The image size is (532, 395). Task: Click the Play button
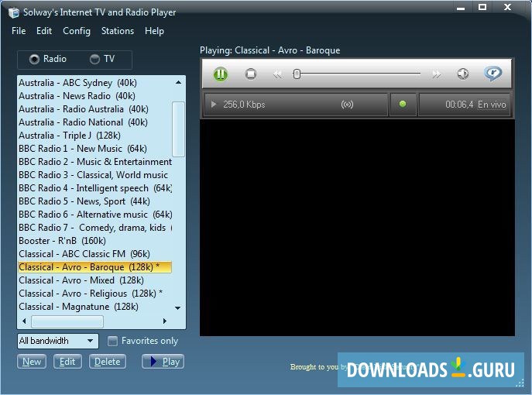[x=163, y=362]
